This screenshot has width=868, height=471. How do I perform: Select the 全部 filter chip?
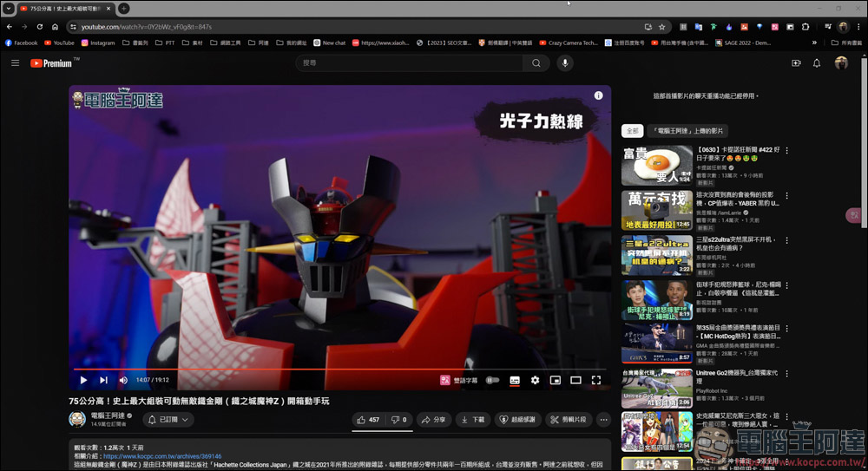click(x=632, y=131)
